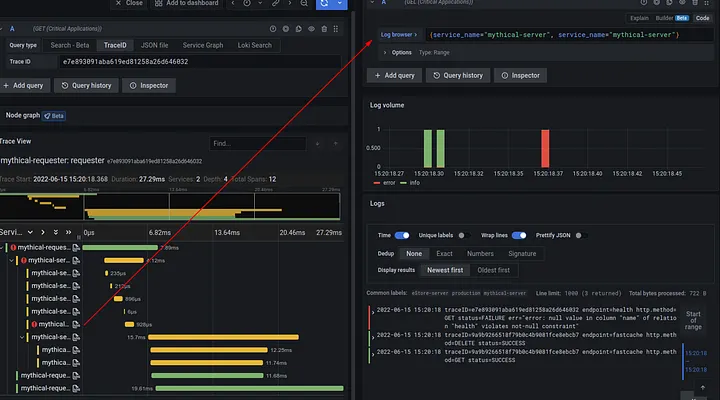Open the Log browser
The width and height of the screenshot is (720, 400).
coord(399,35)
